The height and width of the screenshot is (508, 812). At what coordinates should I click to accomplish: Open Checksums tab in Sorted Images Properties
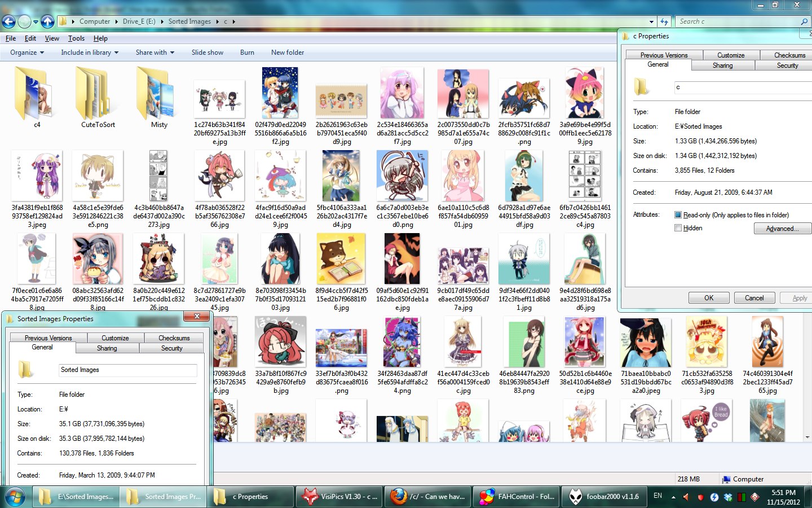[174, 338]
